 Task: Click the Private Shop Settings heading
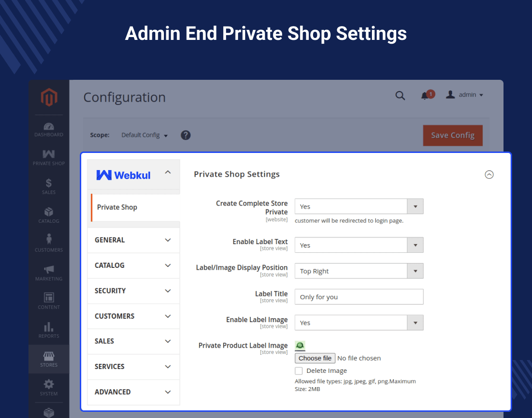click(237, 174)
